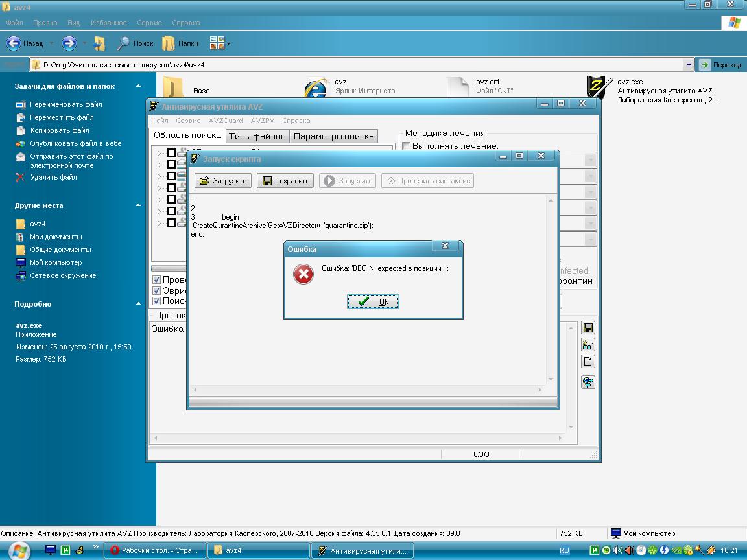Click Сохранить button in script window

(x=285, y=180)
